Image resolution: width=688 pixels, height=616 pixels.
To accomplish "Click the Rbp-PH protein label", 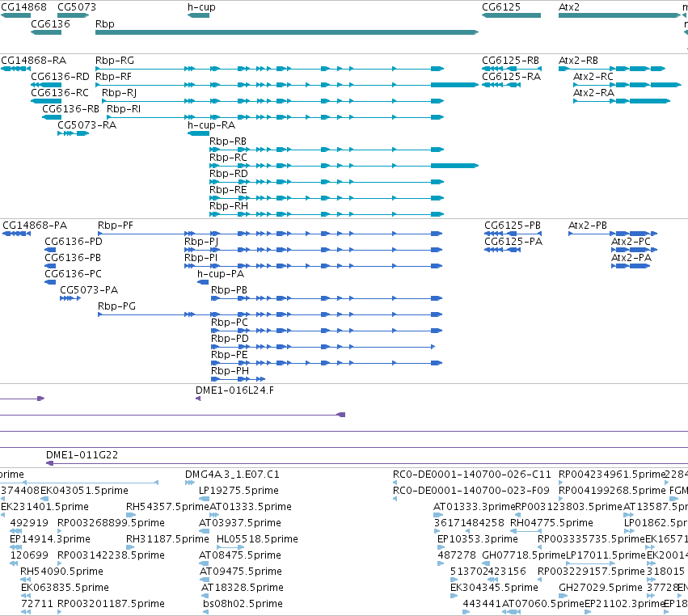I will point(230,371).
